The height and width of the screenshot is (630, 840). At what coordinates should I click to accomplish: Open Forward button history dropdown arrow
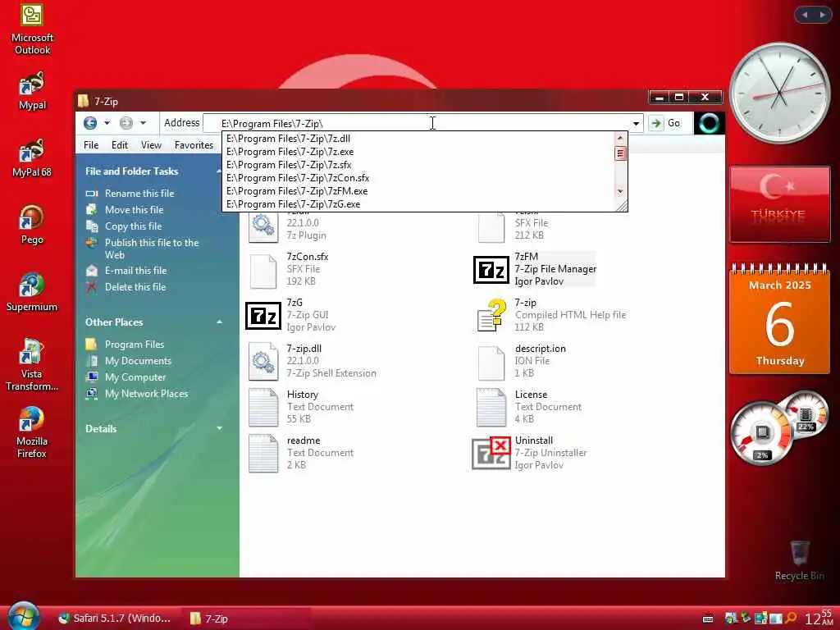pyautogui.click(x=143, y=123)
